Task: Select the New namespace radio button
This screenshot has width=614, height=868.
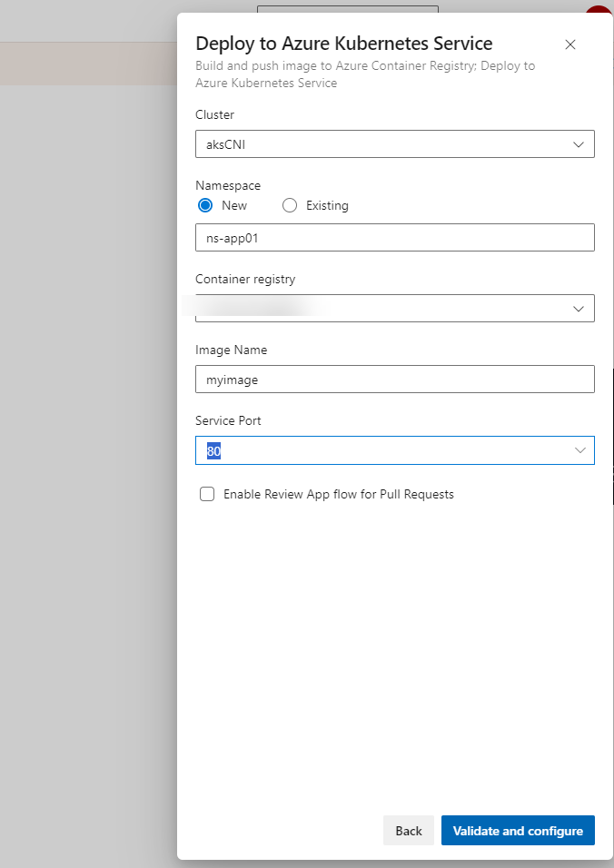Action: pos(205,205)
